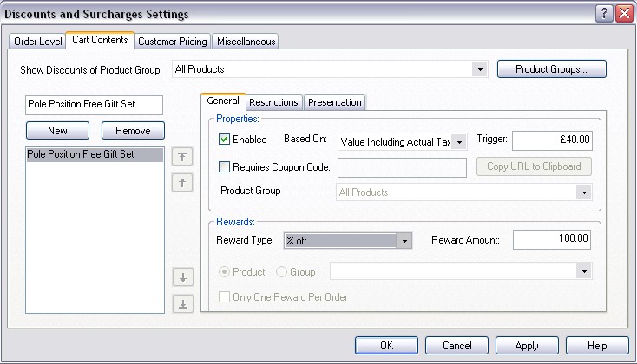Click the Help question mark icon in title bar
This screenshot has width=637, height=364.
(x=604, y=14)
